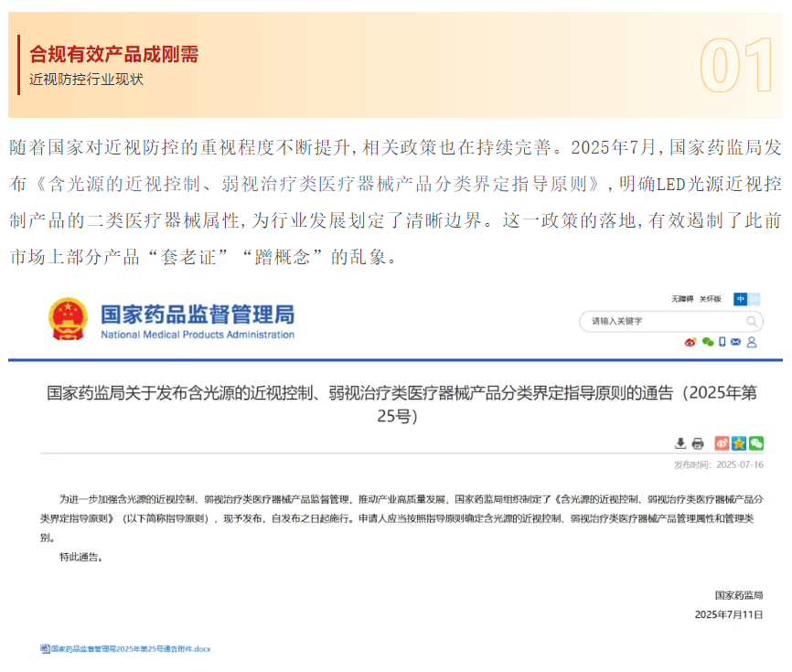The width and height of the screenshot is (792, 672).
Task: Open the user account icon
Action: [752, 342]
